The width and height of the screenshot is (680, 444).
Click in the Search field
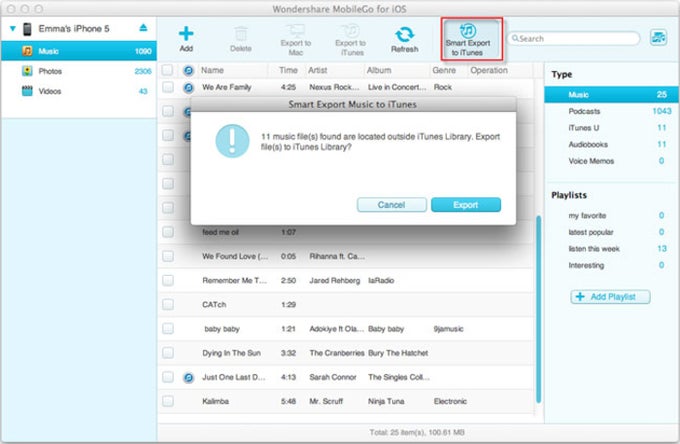(573, 39)
